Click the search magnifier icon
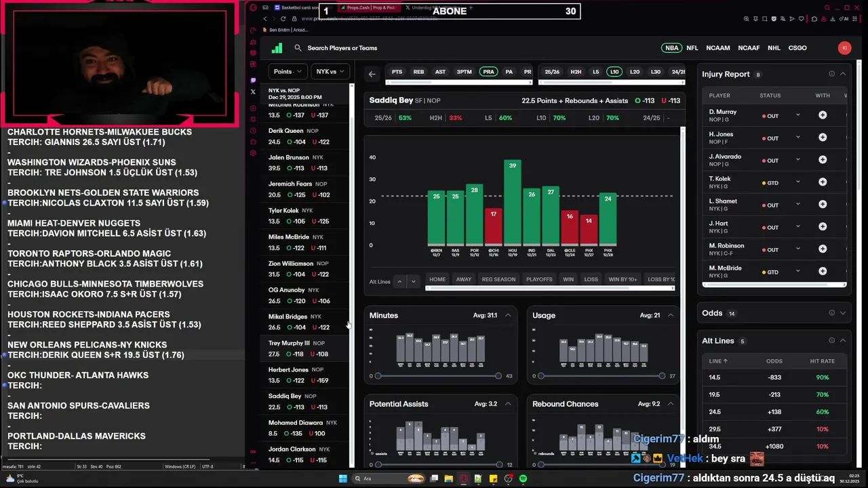Viewport: 868px width, 488px height. tap(298, 48)
